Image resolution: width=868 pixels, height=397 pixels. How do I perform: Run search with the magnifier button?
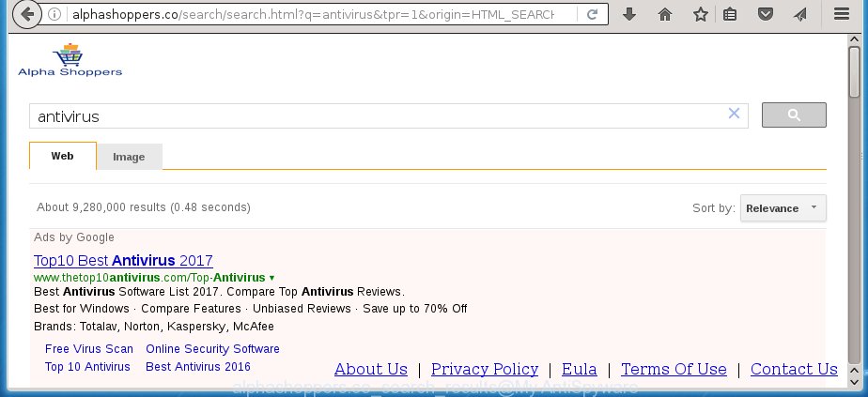(x=794, y=115)
